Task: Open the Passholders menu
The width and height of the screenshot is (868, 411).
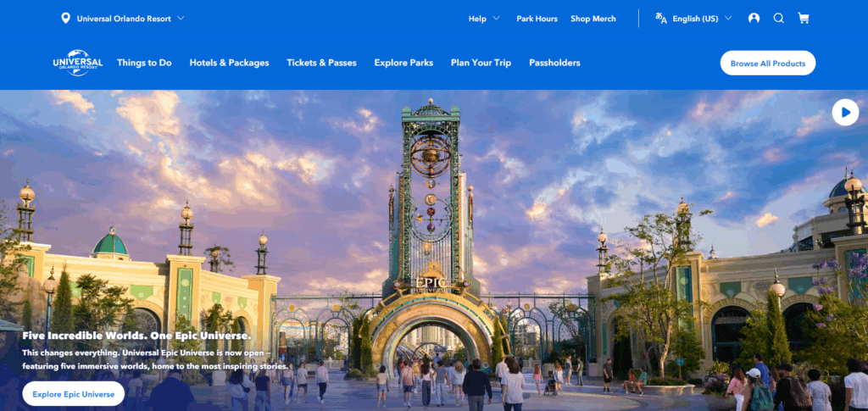Action: tap(554, 63)
